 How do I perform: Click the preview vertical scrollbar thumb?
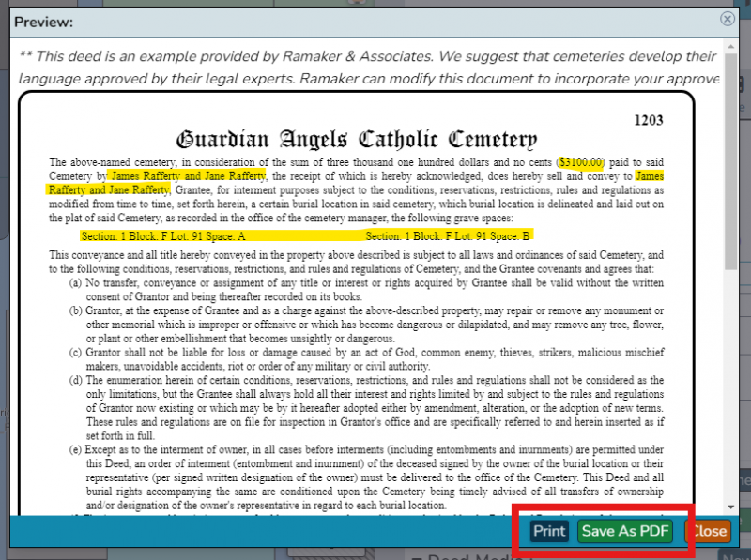(730, 161)
